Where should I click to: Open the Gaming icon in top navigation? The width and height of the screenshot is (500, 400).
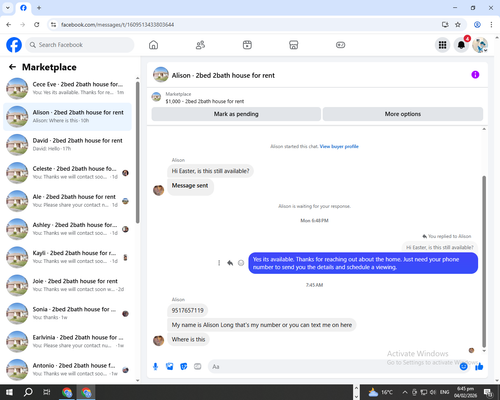click(x=340, y=45)
